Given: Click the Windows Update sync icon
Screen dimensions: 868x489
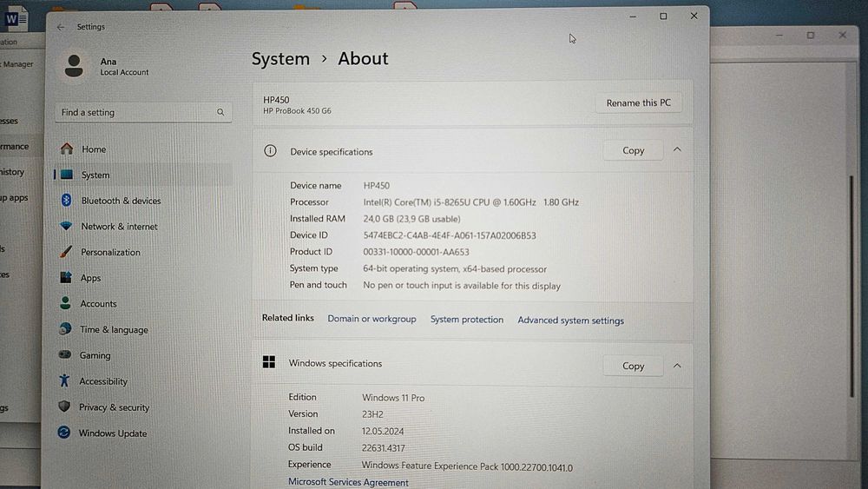Looking at the screenshot, I should pos(63,432).
